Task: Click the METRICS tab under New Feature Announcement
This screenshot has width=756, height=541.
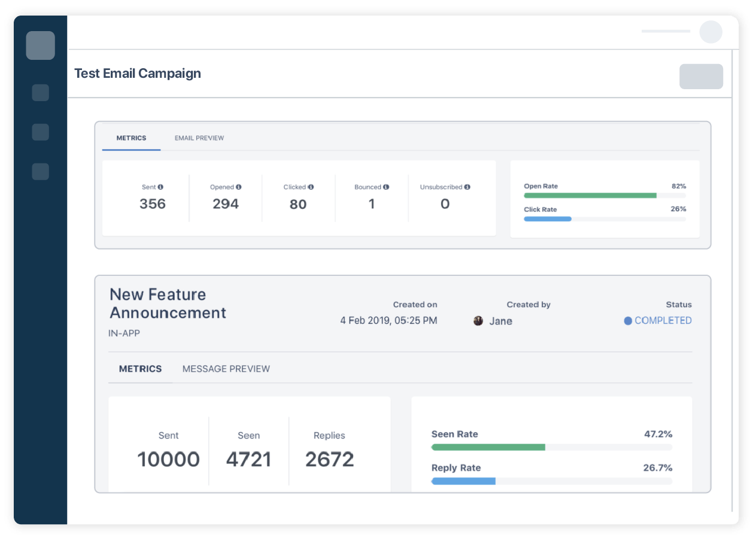Action: click(x=141, y=369)
